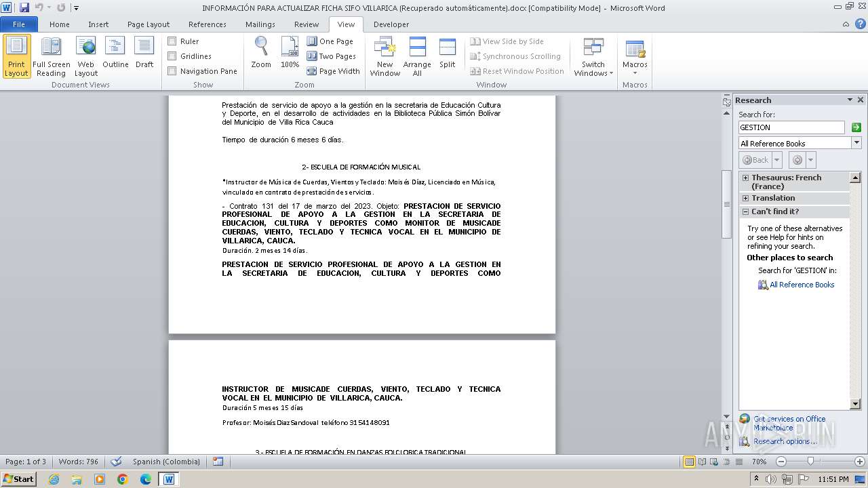The height and width of the screenshot is (488, 868).
Task: Open the Research options link
Action: pos(785,441)
